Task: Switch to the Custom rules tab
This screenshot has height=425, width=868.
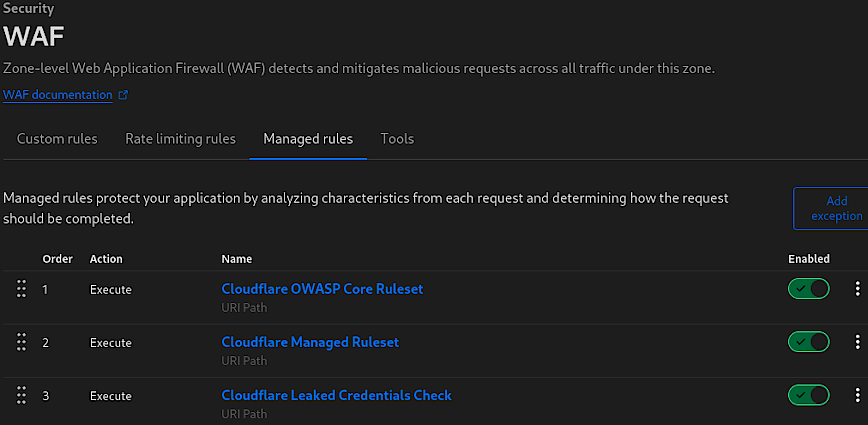Action: 57,138
